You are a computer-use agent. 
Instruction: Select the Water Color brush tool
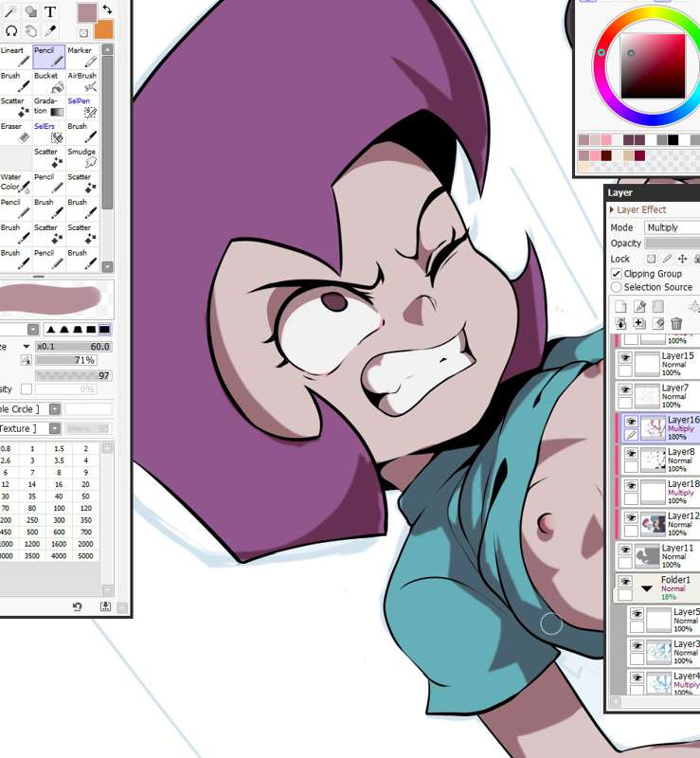tap(15, 183)
